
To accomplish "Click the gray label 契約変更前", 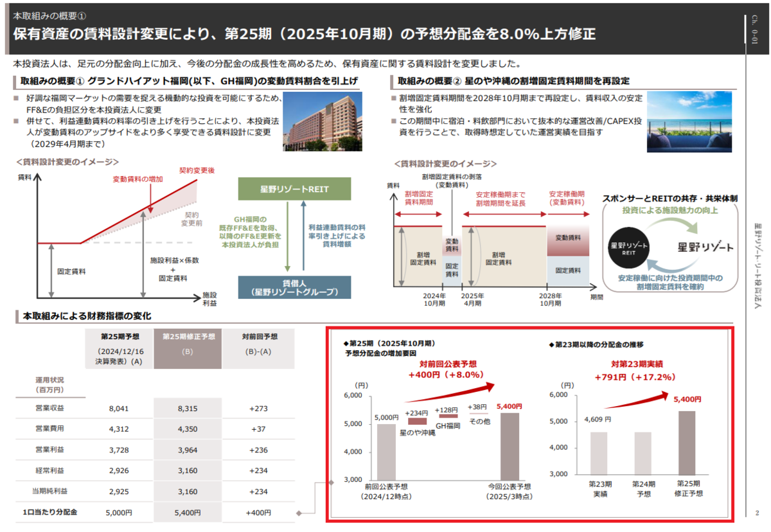I will [x=191, y=219].
